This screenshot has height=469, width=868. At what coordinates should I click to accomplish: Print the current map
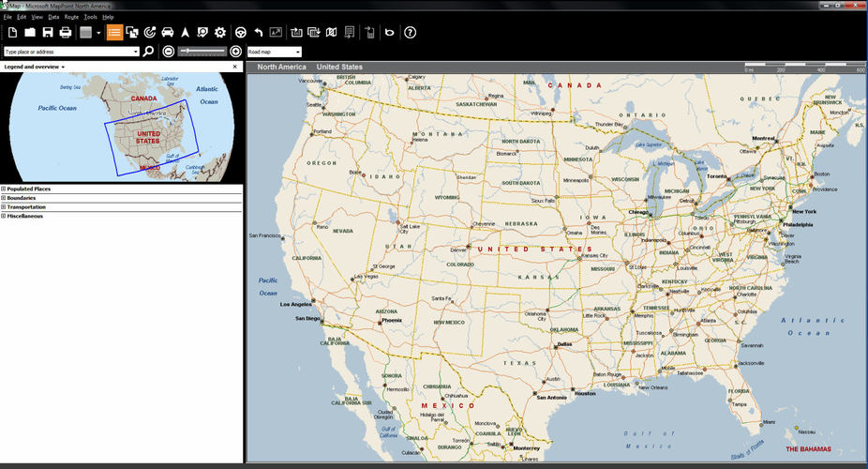tap(66, 33)
